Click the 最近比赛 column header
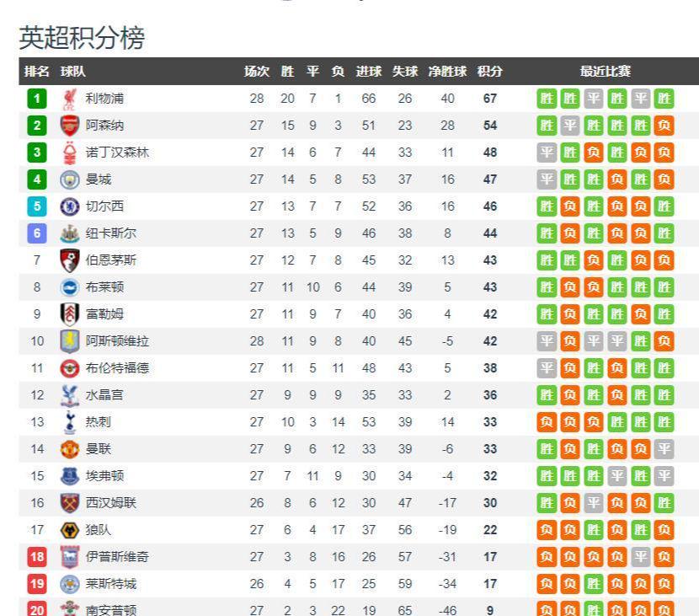This screenshot has width=699, height=616. (x=606, y=72)
